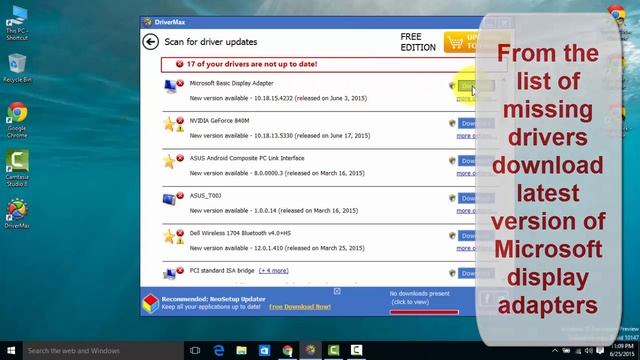
Task: Click the ASUS_T00J device icon
Action: [x=169, y=199]
